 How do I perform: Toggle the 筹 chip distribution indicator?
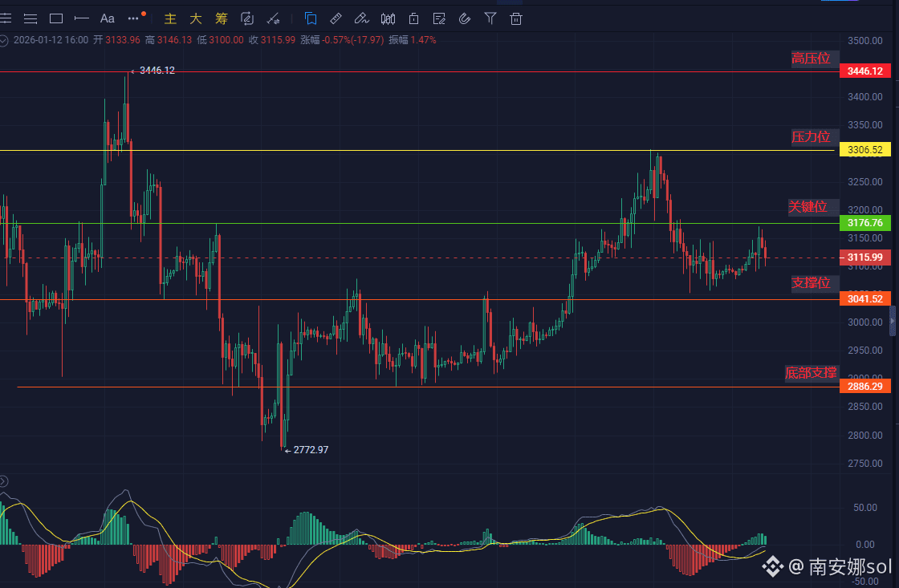tap(222, 19)
